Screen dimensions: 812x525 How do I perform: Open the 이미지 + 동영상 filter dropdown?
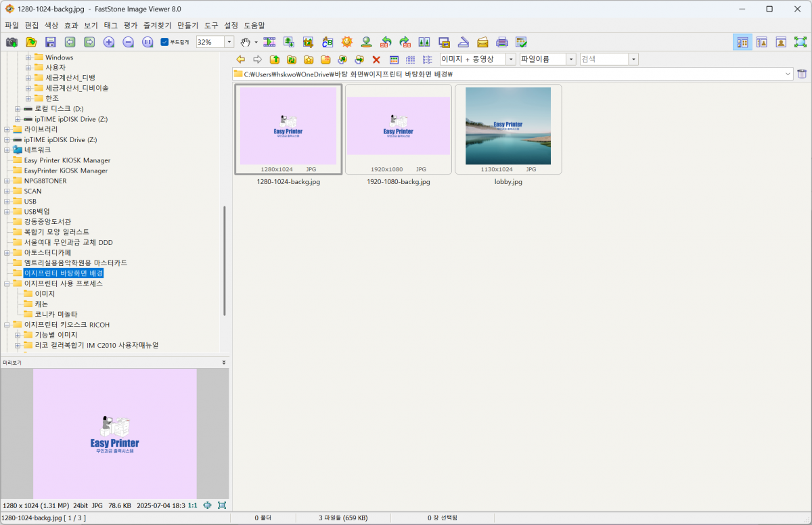tap(511, 60)
